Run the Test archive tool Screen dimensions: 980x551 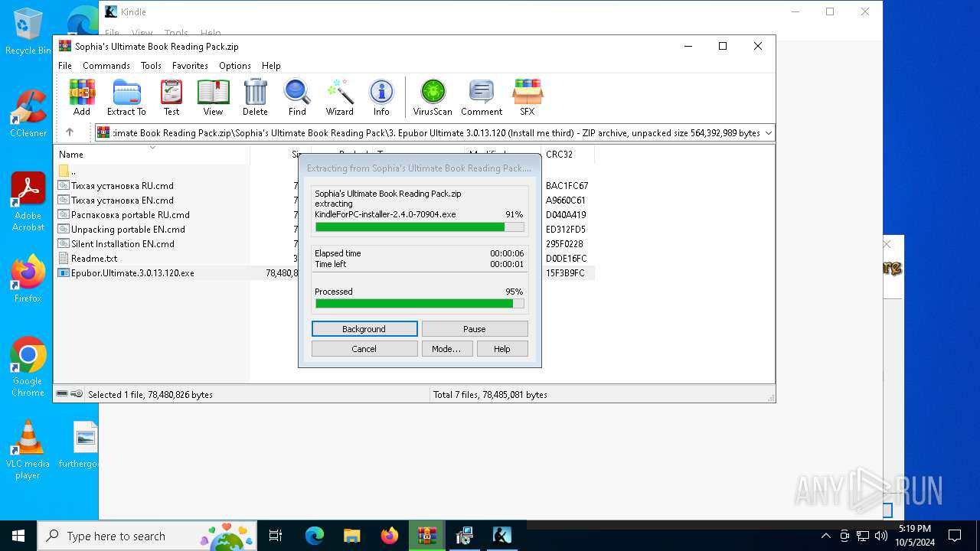click(171, 97)
